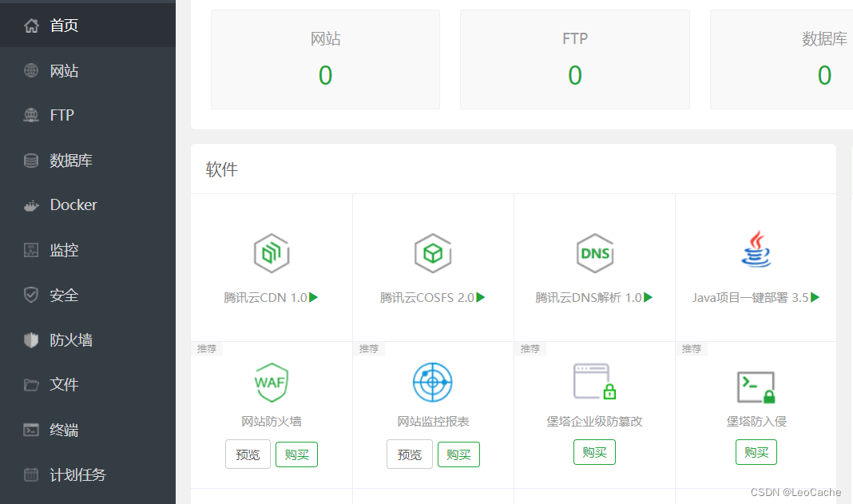Click the 网站防火墙 title text
This screenshot has height=504, width=853.
pyautogui.click(x=271, y=421)
